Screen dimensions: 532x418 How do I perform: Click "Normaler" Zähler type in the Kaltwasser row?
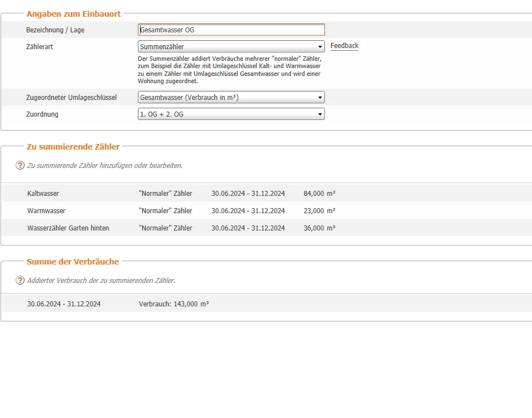point(165,194)
